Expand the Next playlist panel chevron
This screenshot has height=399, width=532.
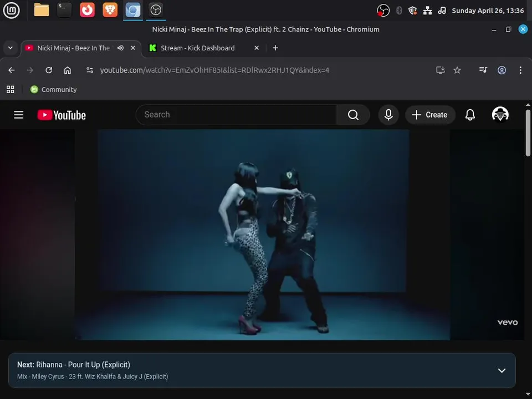point(502,371)
